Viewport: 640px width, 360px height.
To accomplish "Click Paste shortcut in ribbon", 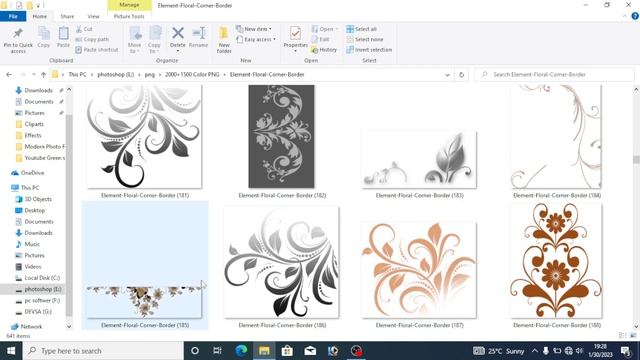I will (97, 49).
